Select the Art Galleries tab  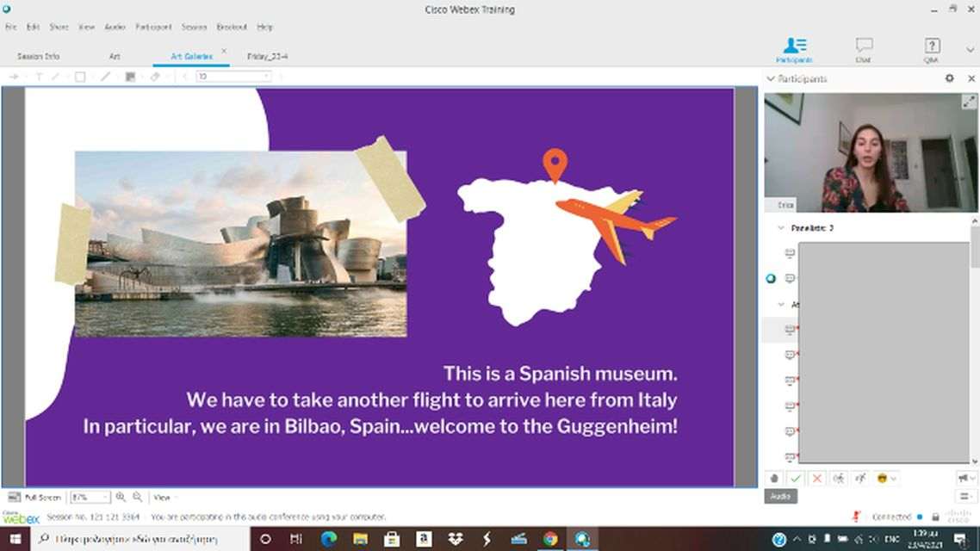click(x=191, y=56)
